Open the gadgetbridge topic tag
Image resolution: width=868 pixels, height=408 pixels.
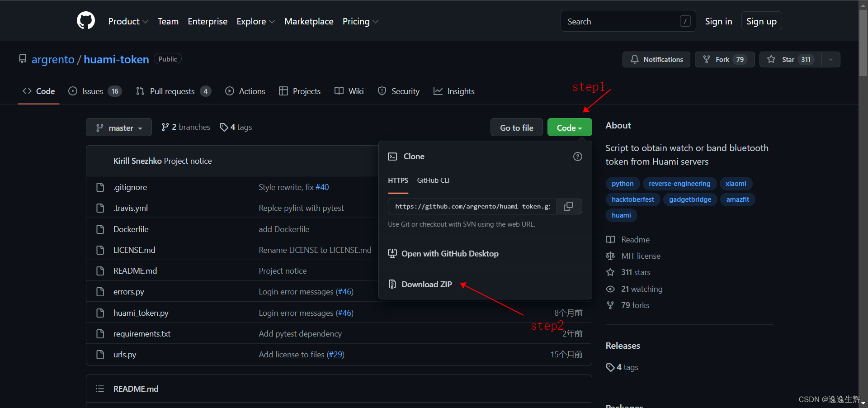[x=690, y=199]
